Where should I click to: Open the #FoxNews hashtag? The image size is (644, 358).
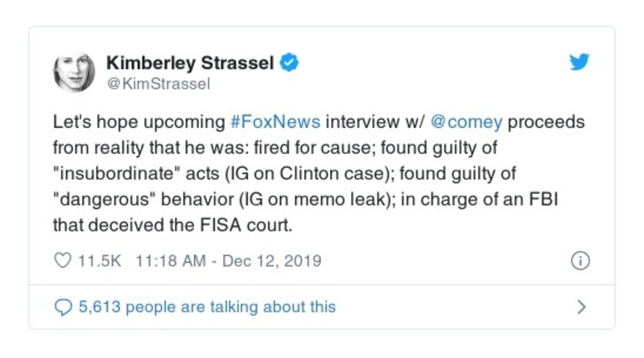[x=275, y=123]
